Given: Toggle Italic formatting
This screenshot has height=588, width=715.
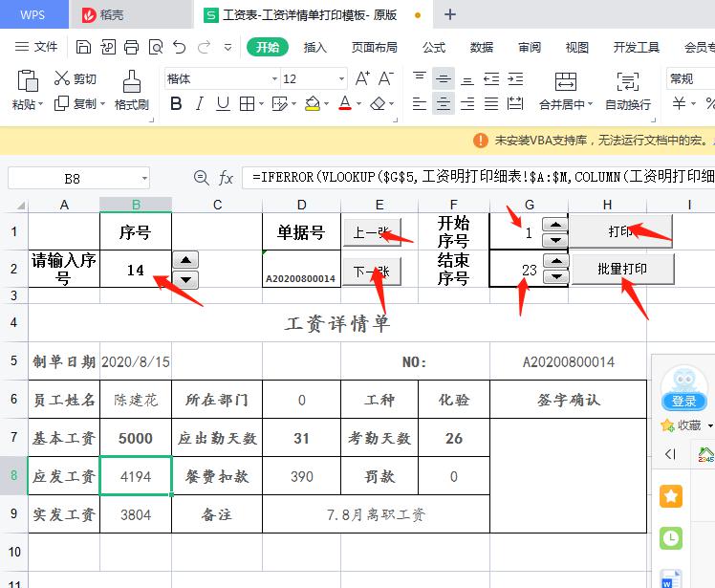Looking at the screenshot, I should pos(199,104).
